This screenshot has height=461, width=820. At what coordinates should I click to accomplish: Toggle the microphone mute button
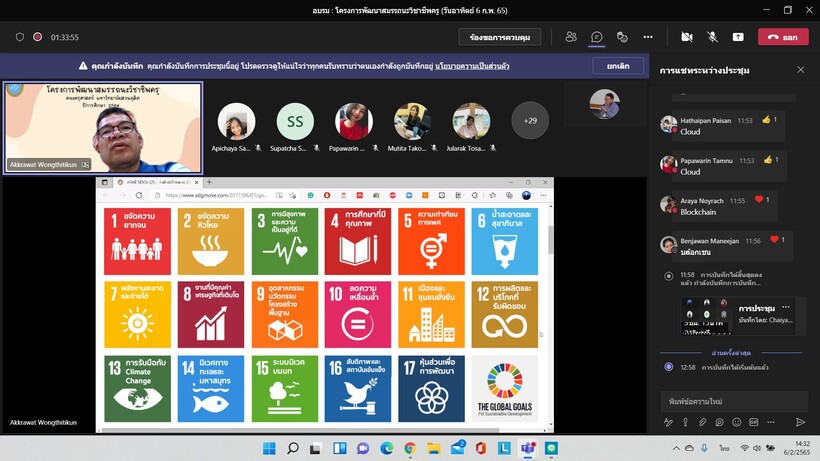tap(712, 37)
